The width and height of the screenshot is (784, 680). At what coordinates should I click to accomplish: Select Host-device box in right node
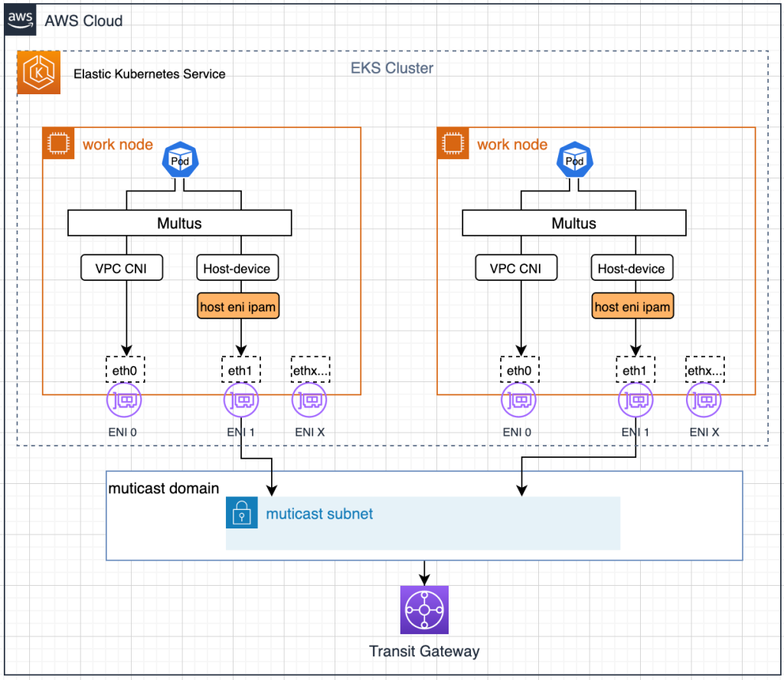(x=632, y=268)
